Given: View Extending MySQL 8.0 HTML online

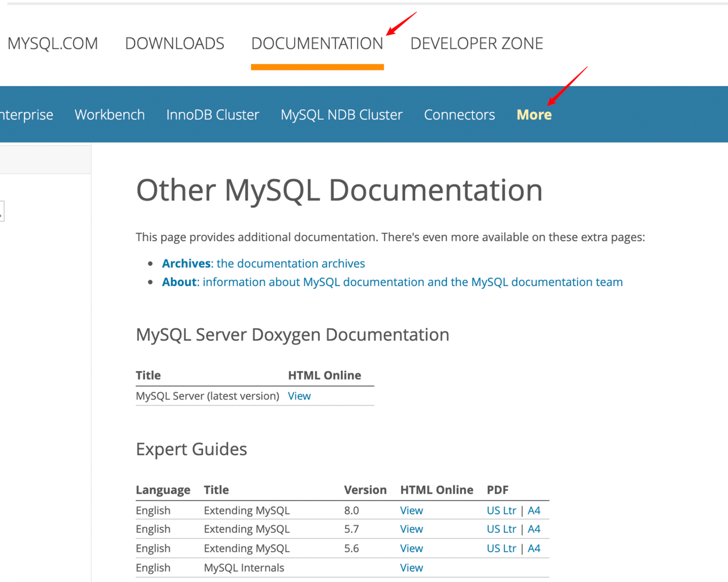Looking at the screenshot, I should [411, 510].
